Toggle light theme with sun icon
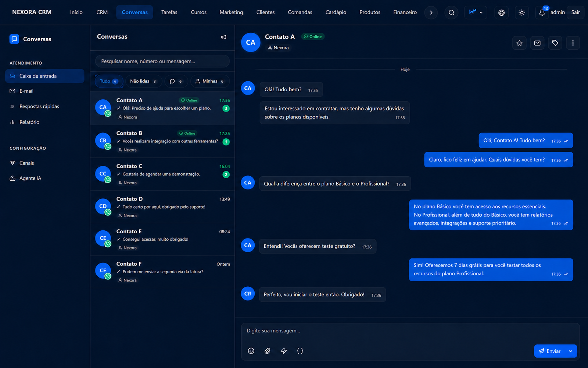 click(521, 13)
